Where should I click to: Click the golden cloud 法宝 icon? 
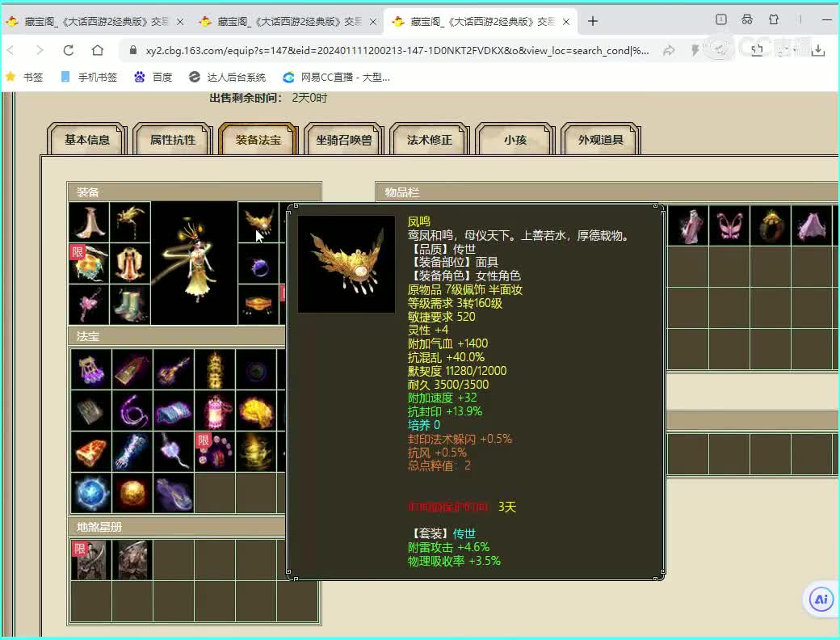[256, 411]
